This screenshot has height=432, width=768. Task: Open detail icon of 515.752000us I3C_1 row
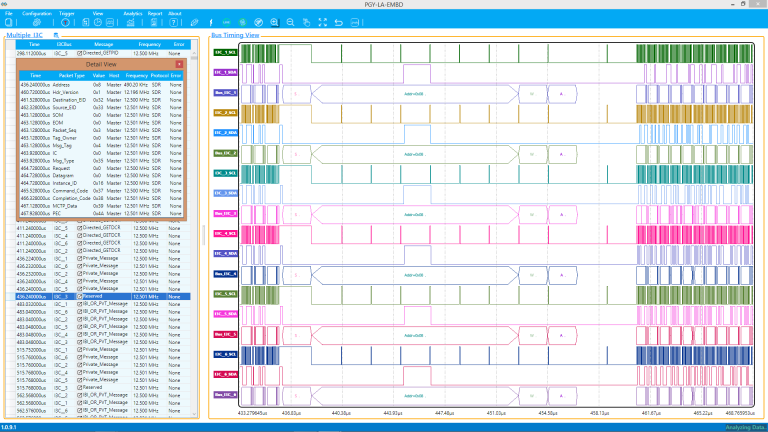[79, 349]
